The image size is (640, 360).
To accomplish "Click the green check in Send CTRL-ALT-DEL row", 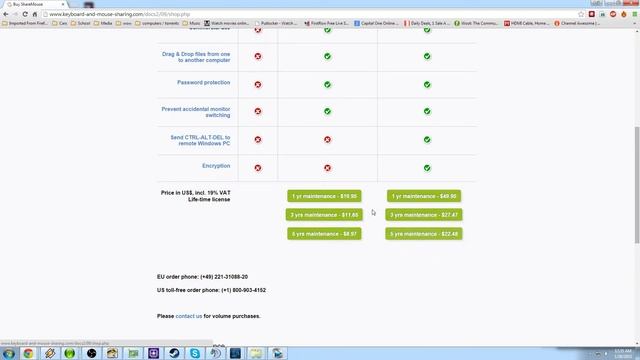I will (427, 140).
